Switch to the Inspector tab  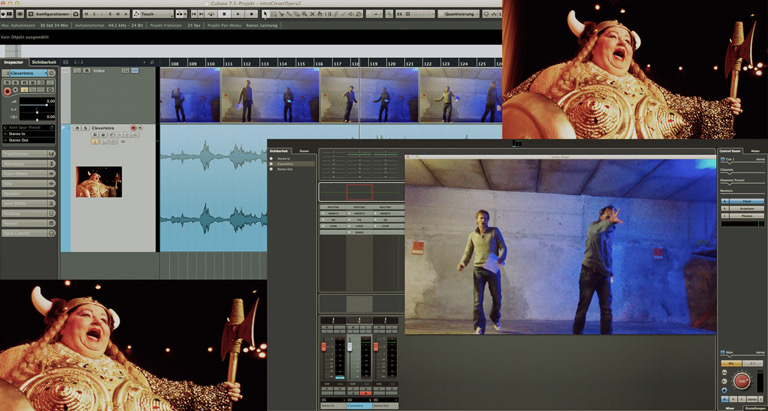click(14, 62)
